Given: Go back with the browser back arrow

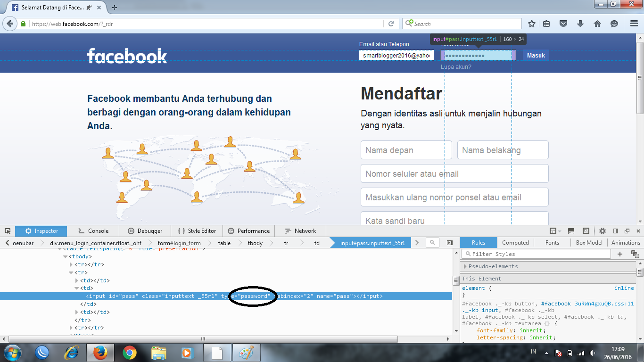Looking at the screenshot, I should coord(10,24).
